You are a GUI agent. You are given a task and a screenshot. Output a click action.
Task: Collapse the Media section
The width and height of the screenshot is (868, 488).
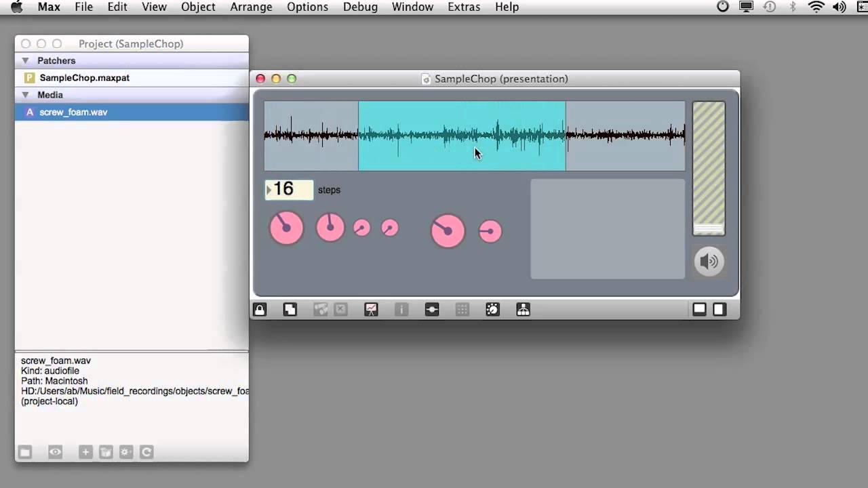pos(26,95)
